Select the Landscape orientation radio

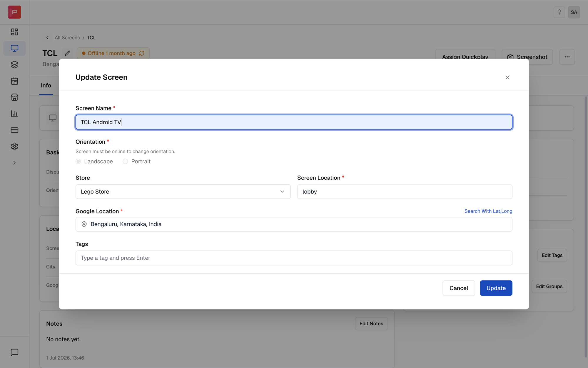point(78,161)
